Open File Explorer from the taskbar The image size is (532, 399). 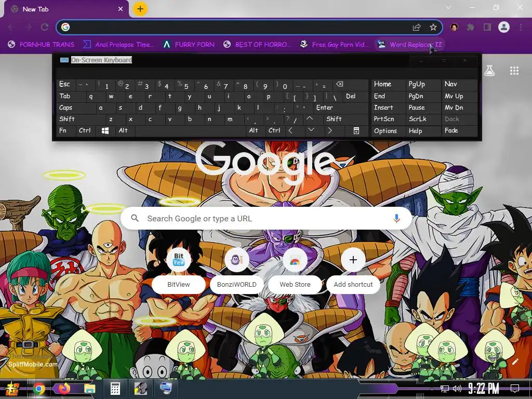89,389
